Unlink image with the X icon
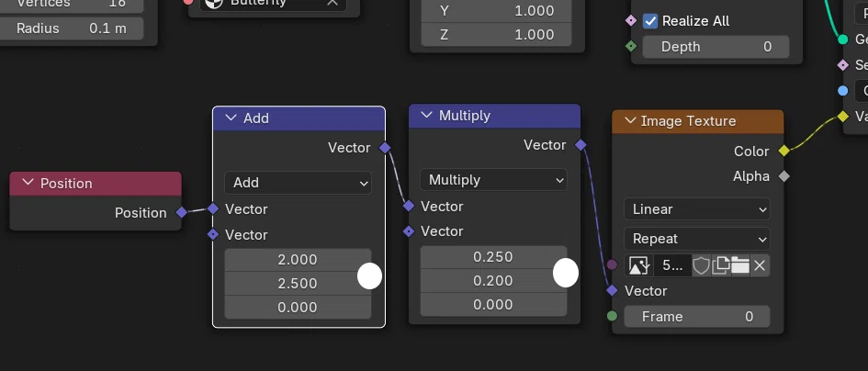The width and height of the screenshot is (868, 371). pos(760,265)
